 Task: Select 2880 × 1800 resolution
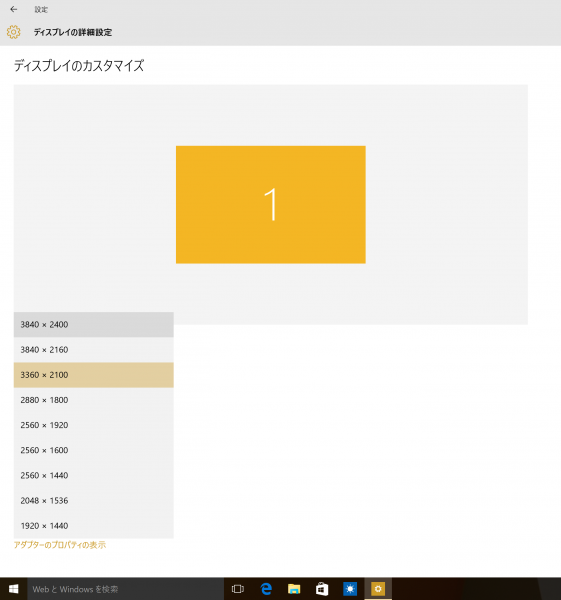point(94,400)
